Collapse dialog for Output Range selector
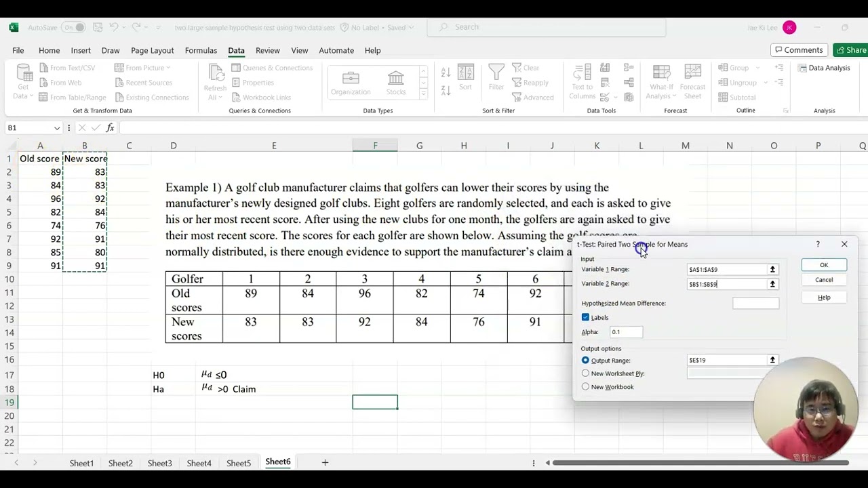Screen dimensions: 868x488 [772, 361]
